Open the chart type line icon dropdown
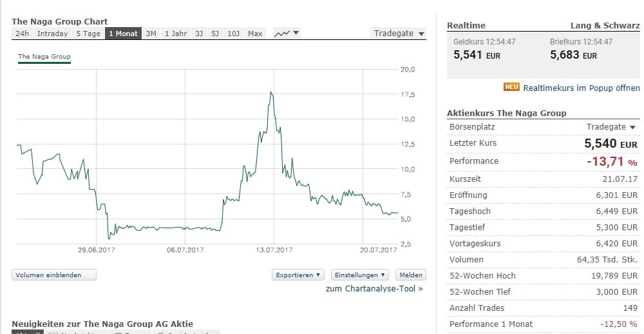The height and width of the screenshot is (334, 644). tap(287, 34)
